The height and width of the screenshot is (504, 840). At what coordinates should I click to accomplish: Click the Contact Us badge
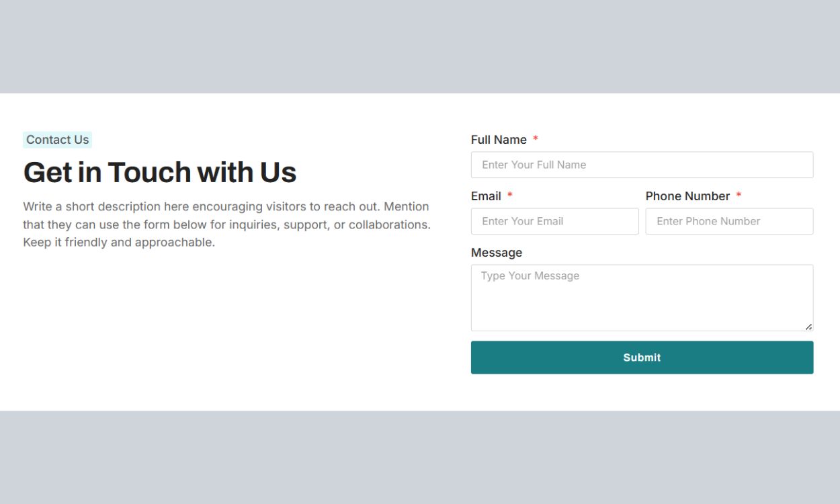point(57,140)
